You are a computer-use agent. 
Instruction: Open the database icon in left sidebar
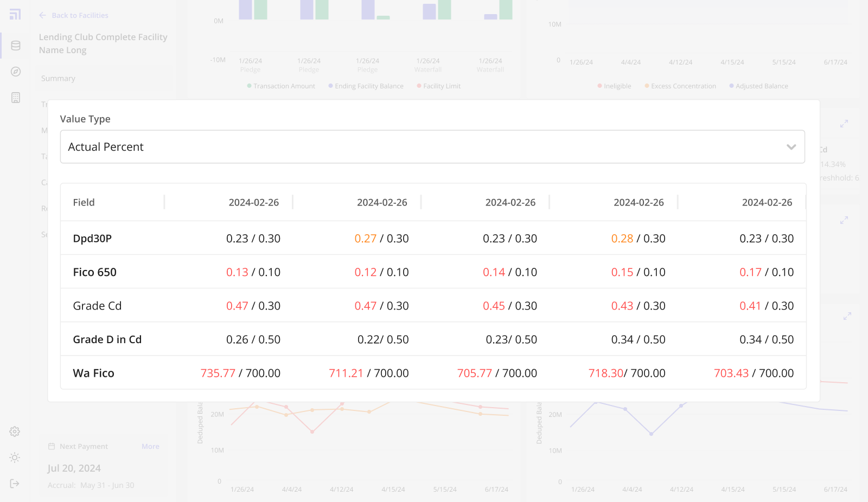click(x=16, y=46)
